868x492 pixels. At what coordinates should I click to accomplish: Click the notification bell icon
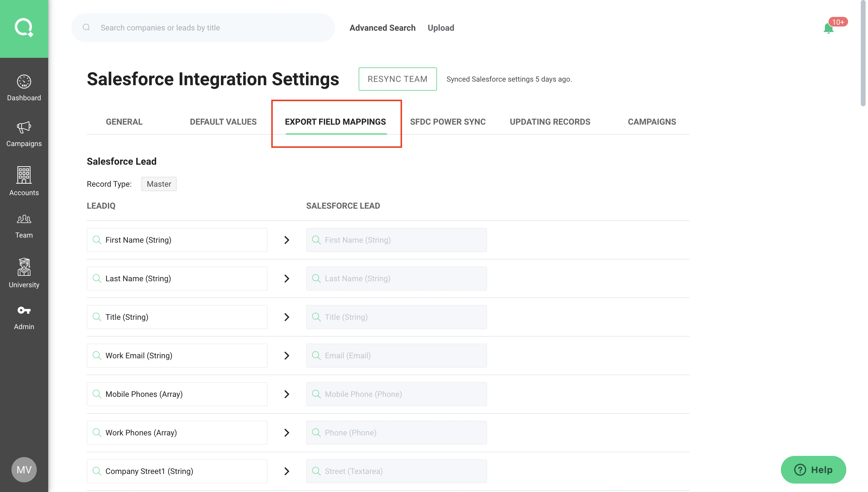[828, 28]
